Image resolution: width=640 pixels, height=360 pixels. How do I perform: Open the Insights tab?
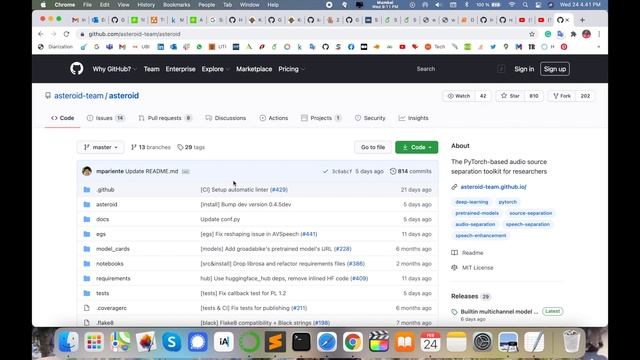click(413, 118)
